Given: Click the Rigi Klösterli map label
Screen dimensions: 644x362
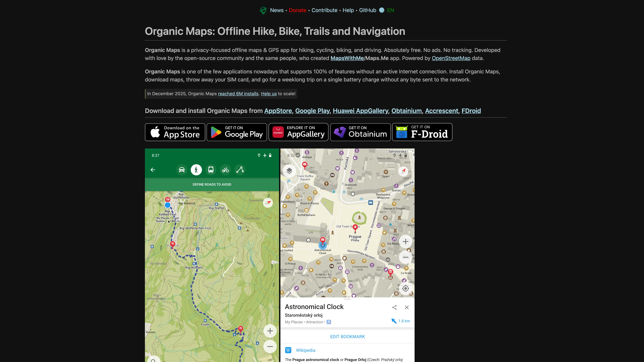Looking at the screenshot, I should 194,268.
